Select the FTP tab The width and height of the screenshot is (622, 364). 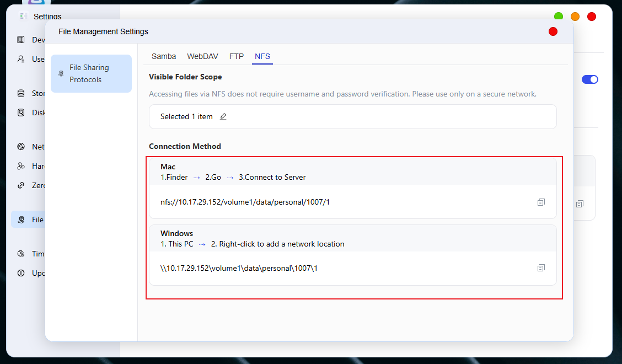[x=237, y=56]
